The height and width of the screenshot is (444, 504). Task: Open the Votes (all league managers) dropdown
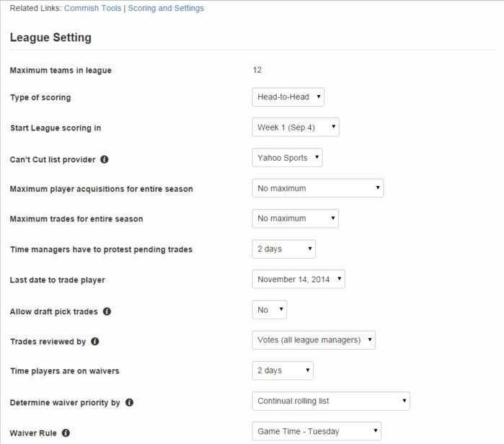click(313, 340)
